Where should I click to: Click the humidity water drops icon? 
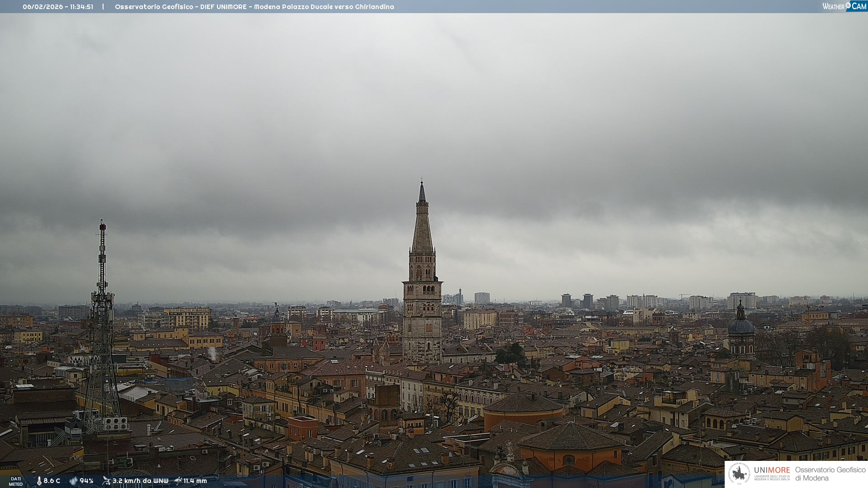click(73, 481)
